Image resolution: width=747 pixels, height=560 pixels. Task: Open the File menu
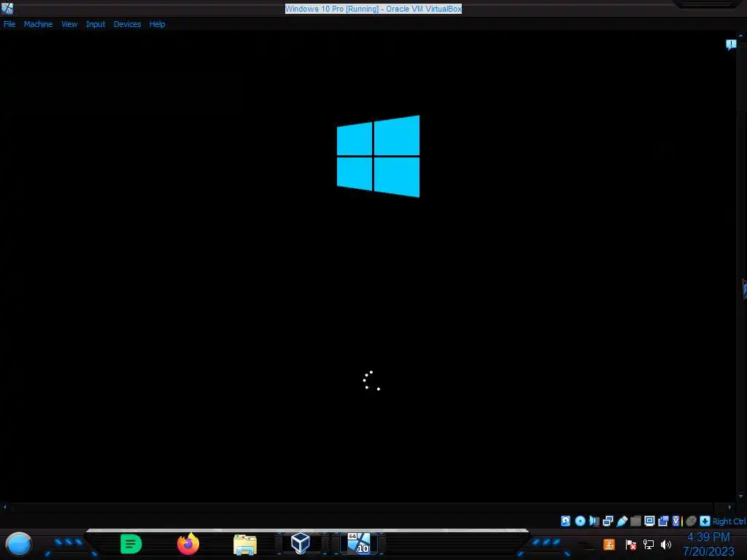tap(9, 24)
